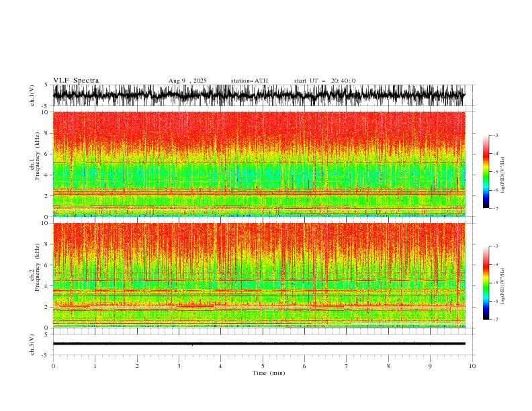Click the '7' tick on the time axis
The width and height of the screenshot is (532, 411).
pyautogui.click(x=347, y=366)
